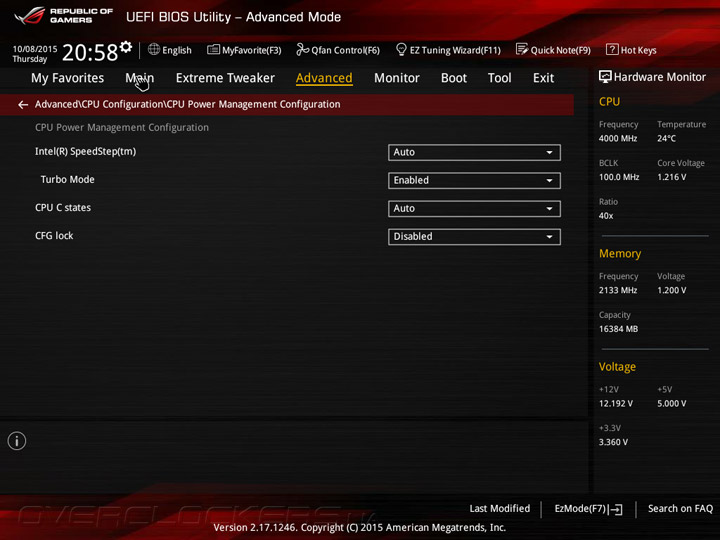Viewport: 720px width, 540px height.
Task: Open CPU C states dropdown
Action: (474, 208)
